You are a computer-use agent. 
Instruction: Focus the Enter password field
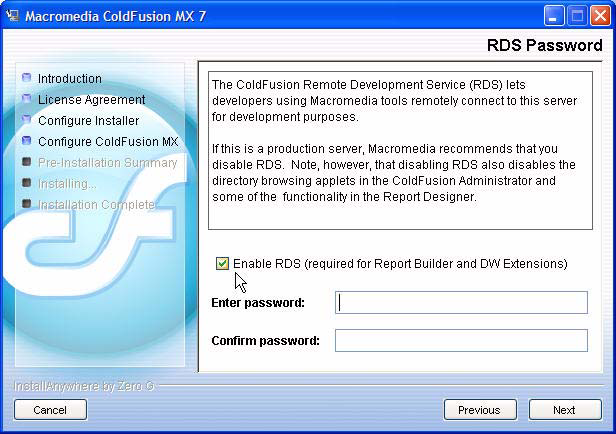point(461,302)
